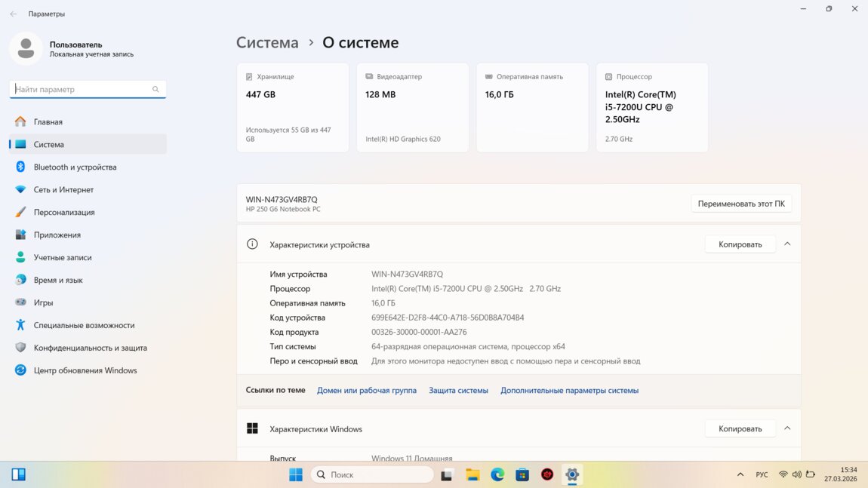Collapse the Характеристики Windows section
Screen dimensions: 868x488
787,428
